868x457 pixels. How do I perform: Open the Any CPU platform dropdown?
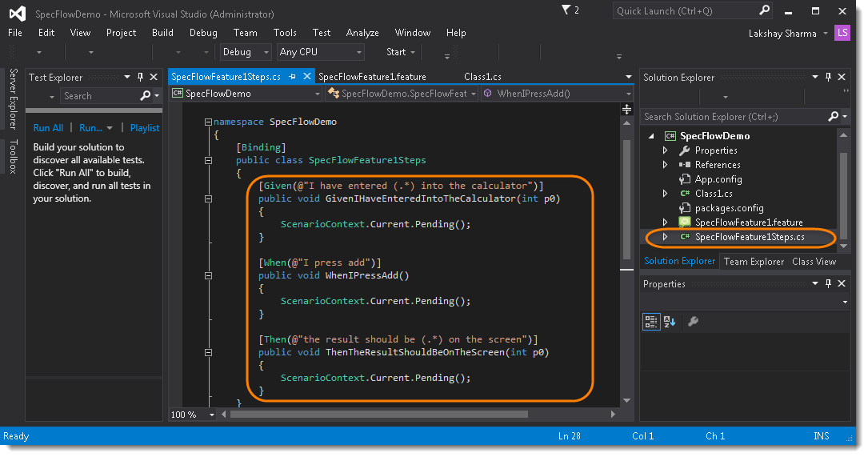click(358, 52)
